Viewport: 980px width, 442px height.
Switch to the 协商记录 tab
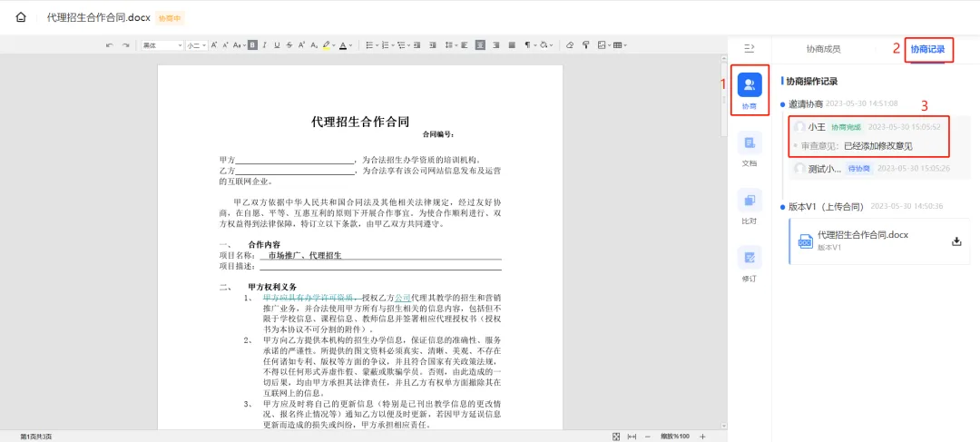(x=927, y=49)
